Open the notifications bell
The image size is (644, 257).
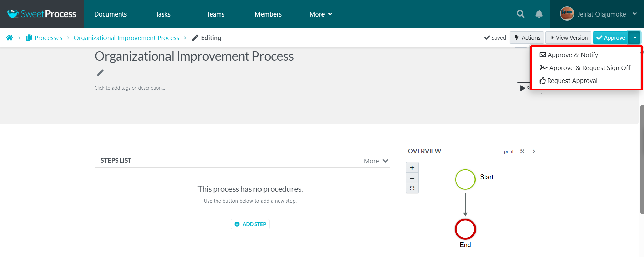point(539,14)
